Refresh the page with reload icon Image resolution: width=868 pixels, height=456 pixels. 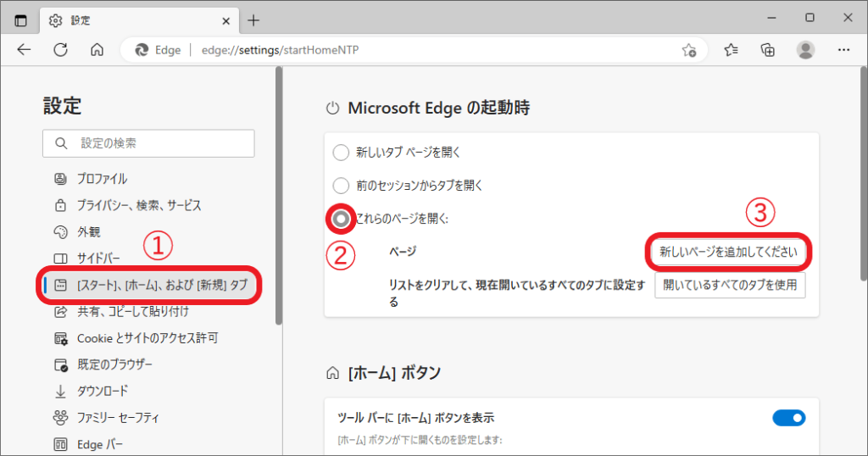click(x=60, y=50)
